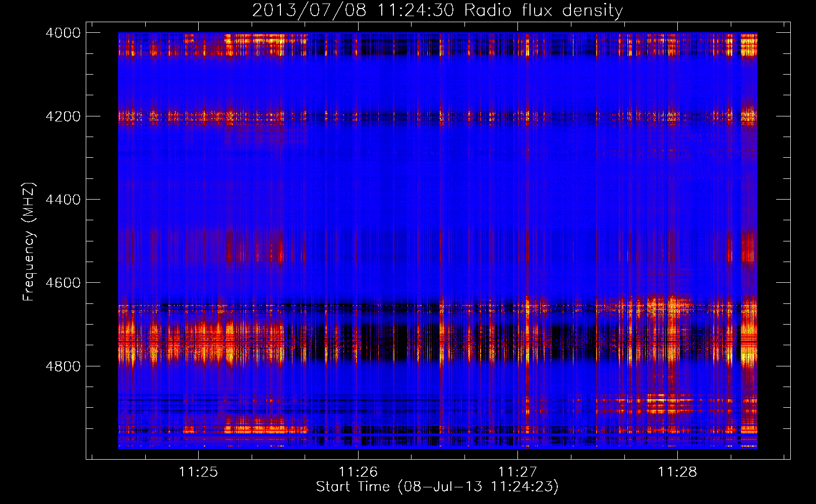
Task: Click the 4400 frequency tick label
Action: pyautogui.click(x=63, y=200)
